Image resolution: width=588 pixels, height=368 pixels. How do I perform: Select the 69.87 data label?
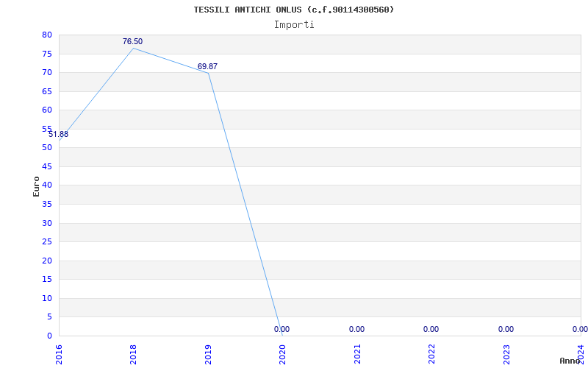pos(207,66)
